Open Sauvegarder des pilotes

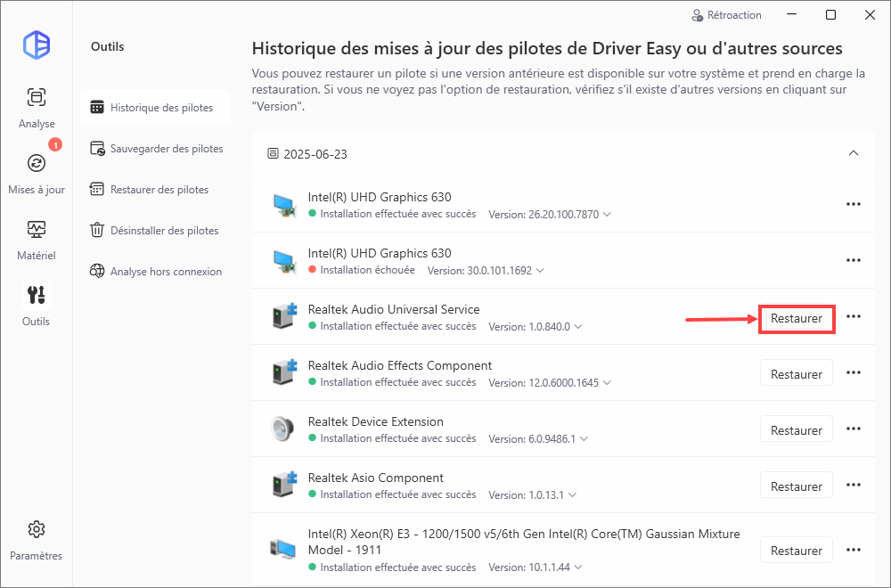[156, 148]
